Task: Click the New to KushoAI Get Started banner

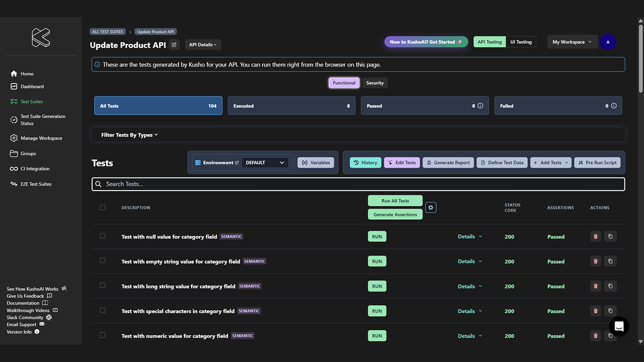Action: click(426, 42)
